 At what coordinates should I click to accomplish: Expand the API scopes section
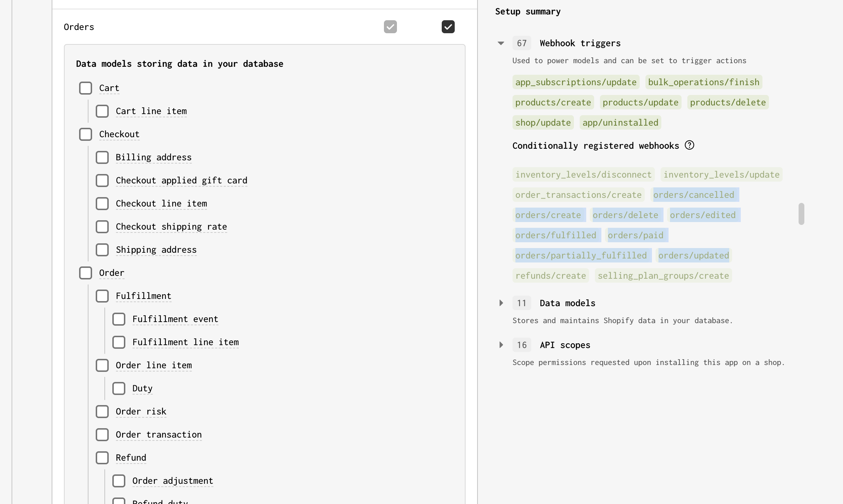tap(501, 345)
